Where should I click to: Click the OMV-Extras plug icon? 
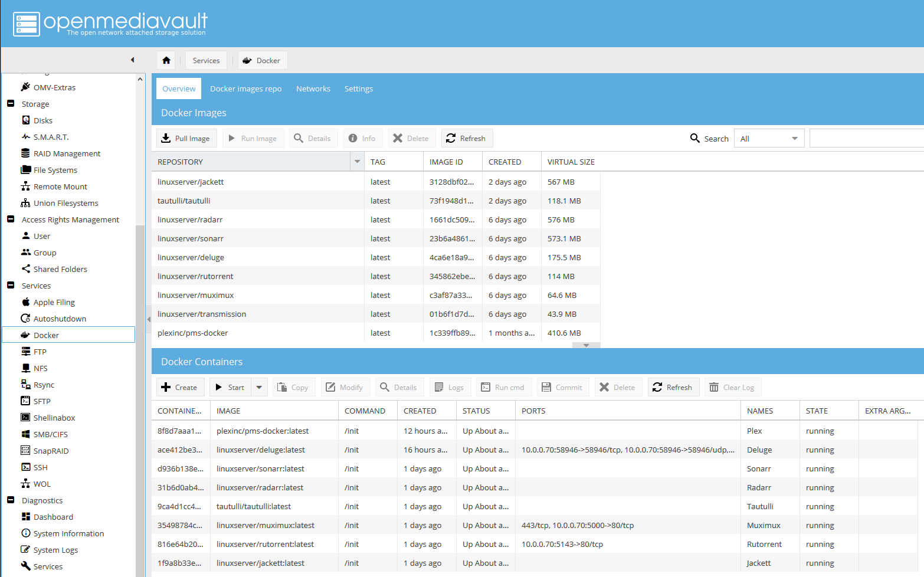25,87
